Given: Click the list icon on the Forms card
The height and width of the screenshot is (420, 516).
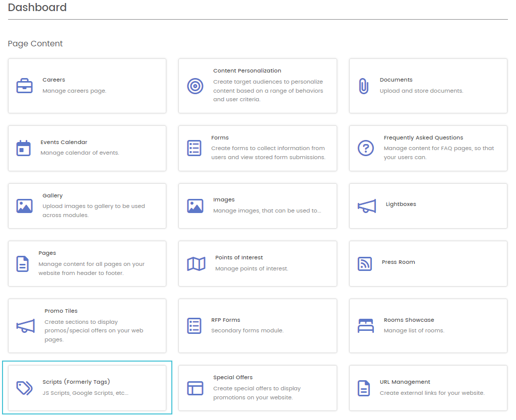Looking at the screenshot, I should (194, 148).
